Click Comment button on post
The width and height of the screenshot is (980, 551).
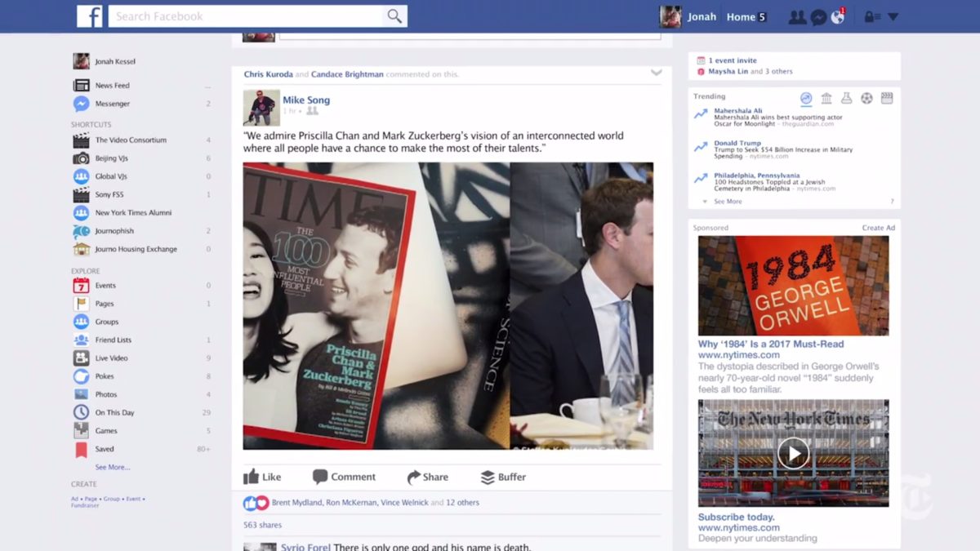(x=344, y=477)
